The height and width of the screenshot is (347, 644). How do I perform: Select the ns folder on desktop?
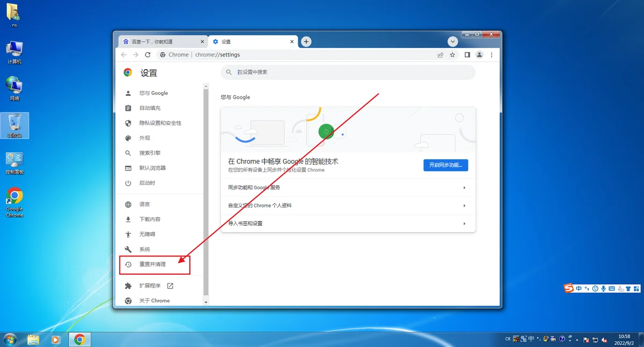pyautogui.click(x=14, y=16)
